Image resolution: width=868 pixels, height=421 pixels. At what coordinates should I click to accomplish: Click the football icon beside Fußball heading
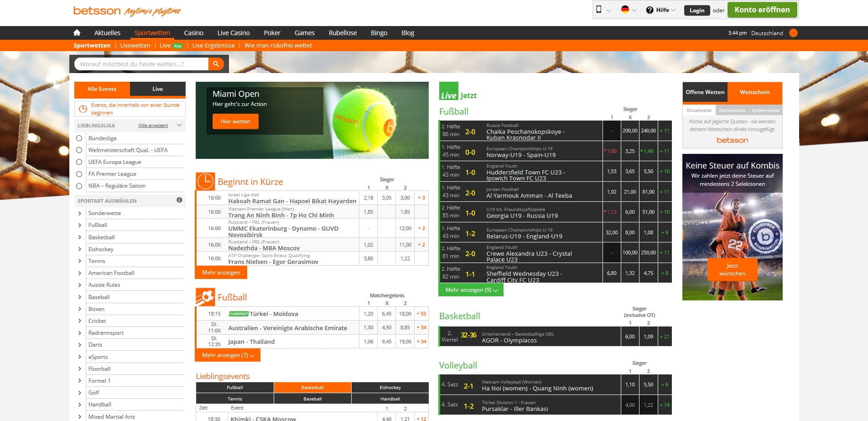tap(205, 297)
